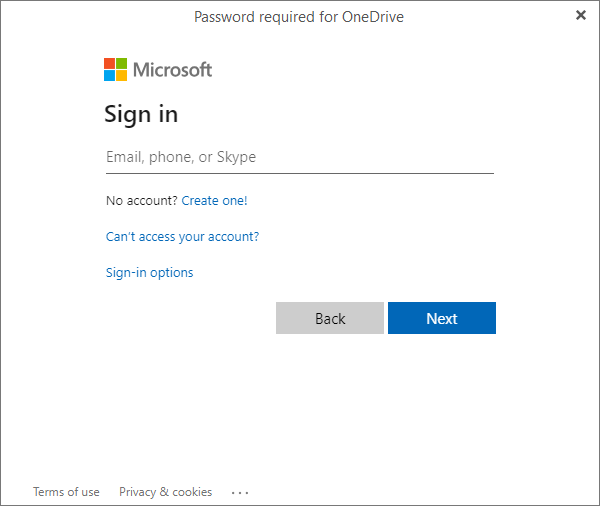Click the Microsoft four-square logo
Image resolution: width=600 pixels, height=506 pixels.
click(x=116, y=69)
